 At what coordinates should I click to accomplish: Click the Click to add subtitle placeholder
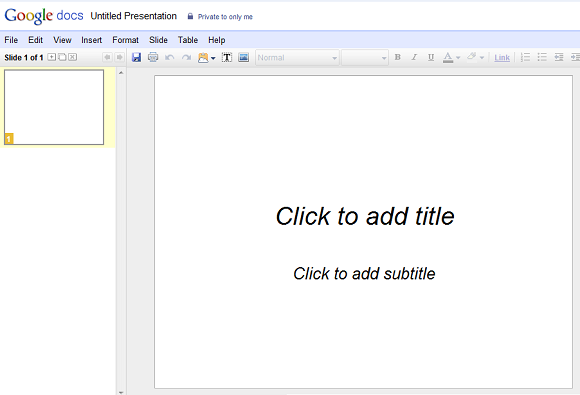pos(364,274)
